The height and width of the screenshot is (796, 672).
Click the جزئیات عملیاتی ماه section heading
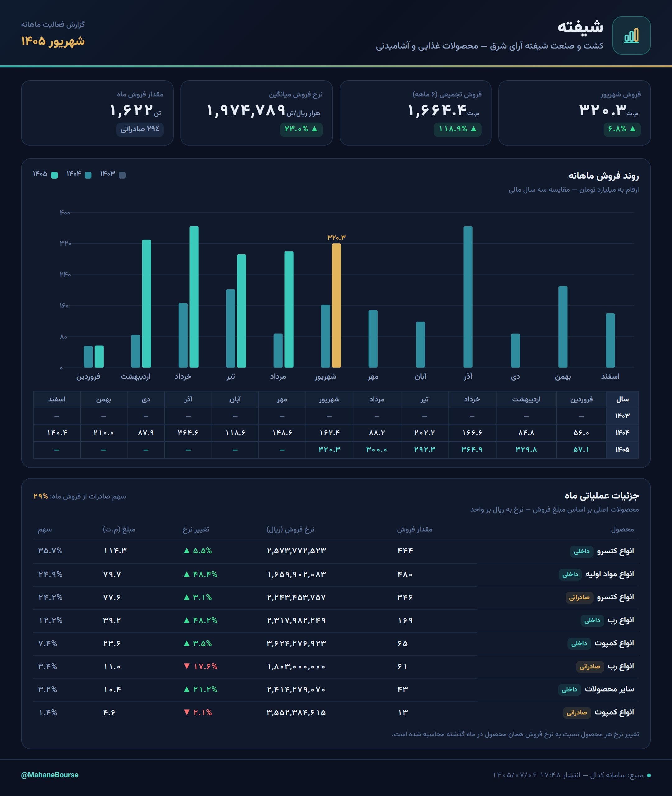click(601, 496)
